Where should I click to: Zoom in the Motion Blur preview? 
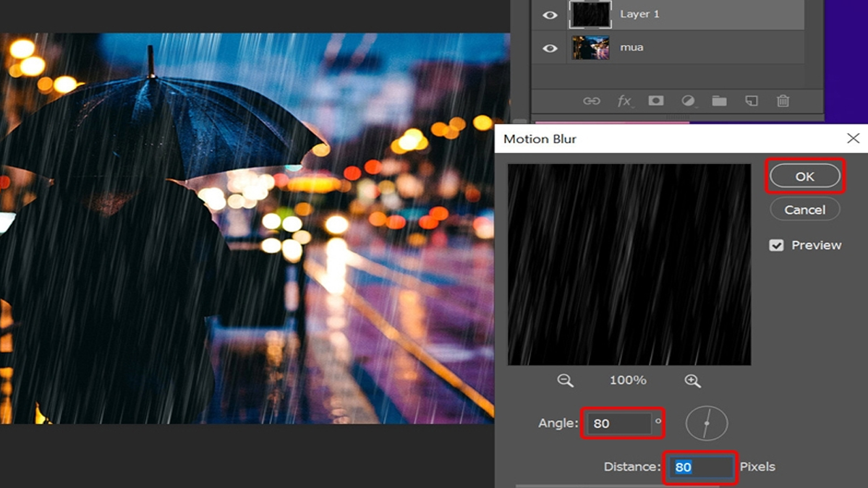(x=692, y=380)
